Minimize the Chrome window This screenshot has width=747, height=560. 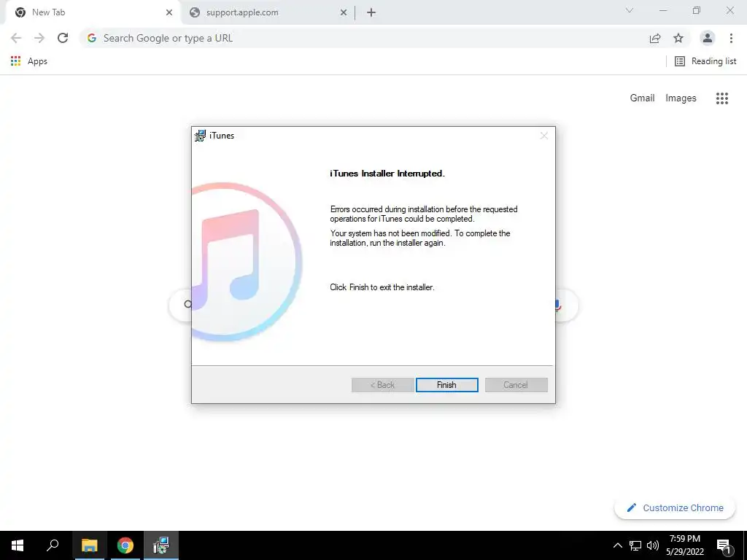[x=663, y=10]
